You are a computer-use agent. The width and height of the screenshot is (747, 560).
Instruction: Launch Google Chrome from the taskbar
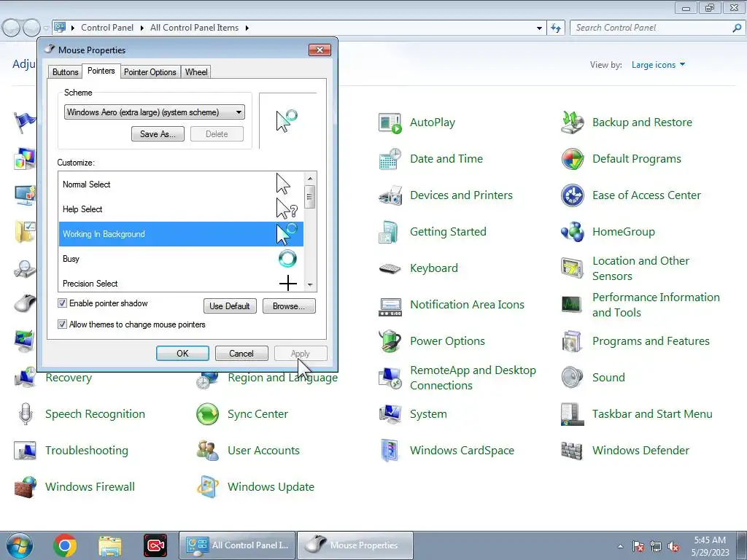pos(65,545)
